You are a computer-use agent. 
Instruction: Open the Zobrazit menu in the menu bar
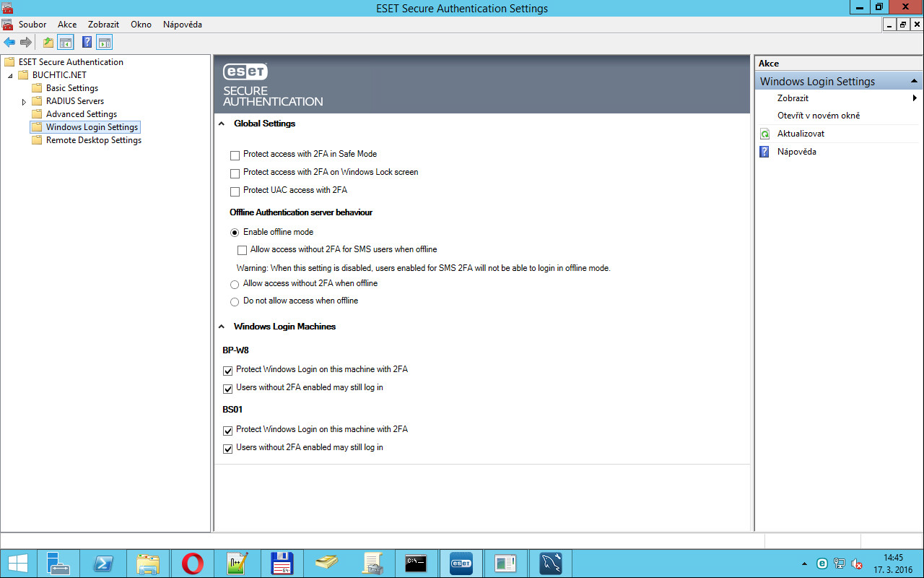pyautogui.click(x=103, y=25)
